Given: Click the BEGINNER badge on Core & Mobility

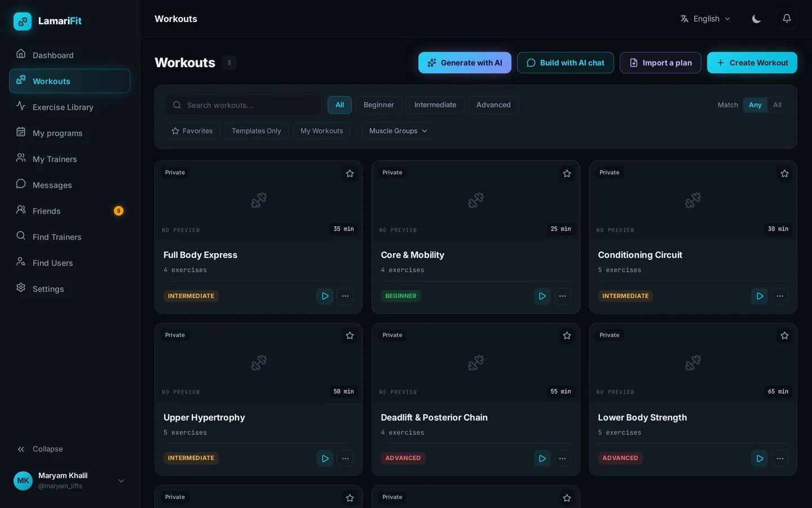Looking at the screenshot, I should [401, 296].
